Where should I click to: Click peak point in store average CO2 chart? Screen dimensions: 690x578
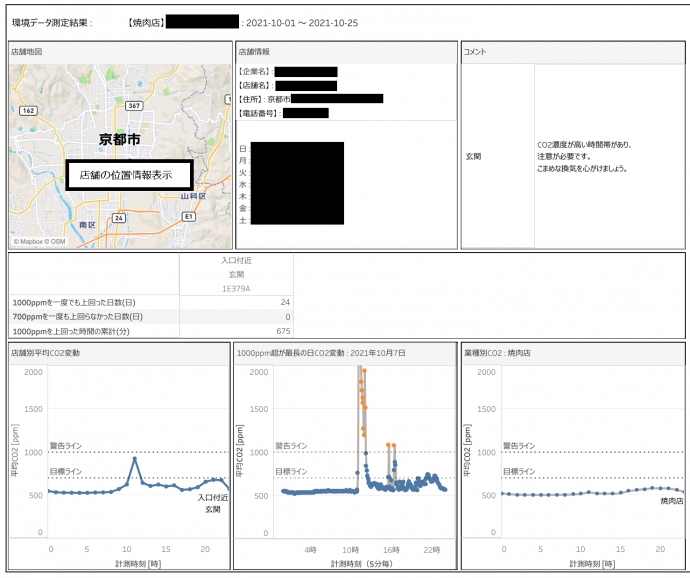[x=135, y=459]
